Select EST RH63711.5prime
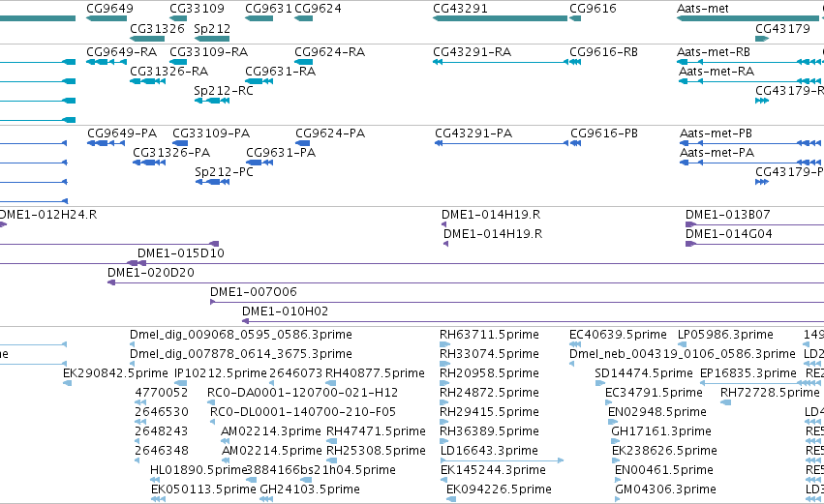The height and width of the screenshot is (504, 824). coord(489,335)
